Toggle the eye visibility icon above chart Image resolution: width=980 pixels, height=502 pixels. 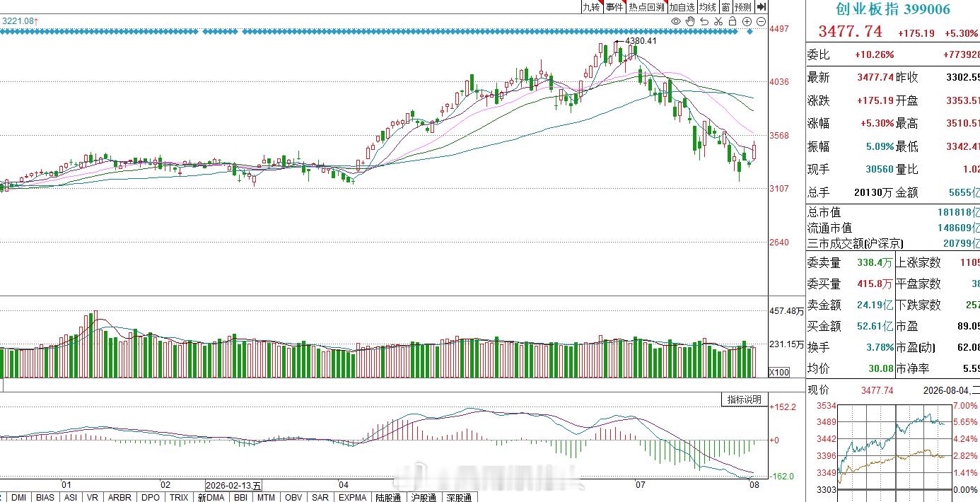click(x=675, y=22)
